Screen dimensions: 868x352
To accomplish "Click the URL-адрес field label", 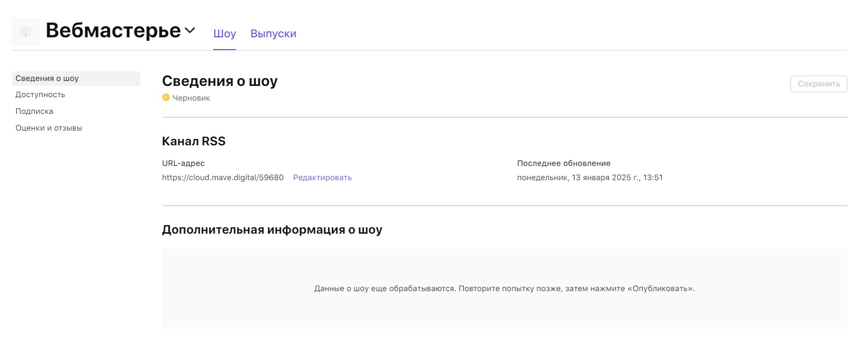I will [183, 163].
